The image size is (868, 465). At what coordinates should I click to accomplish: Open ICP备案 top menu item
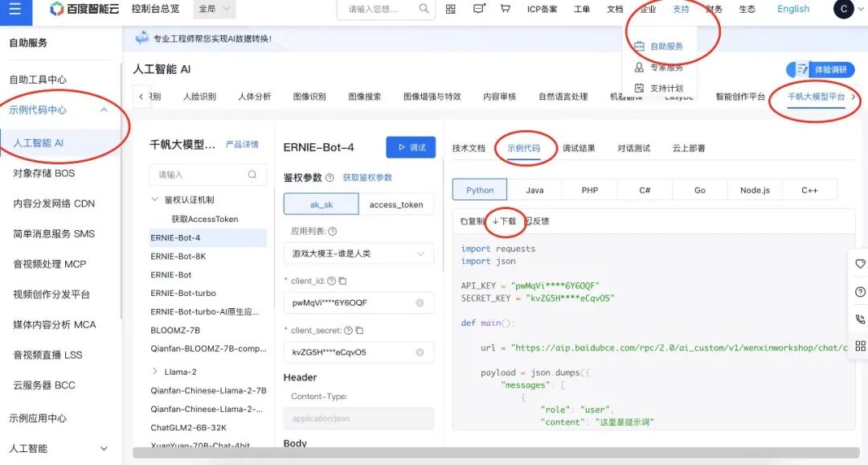tap(542, 9)
